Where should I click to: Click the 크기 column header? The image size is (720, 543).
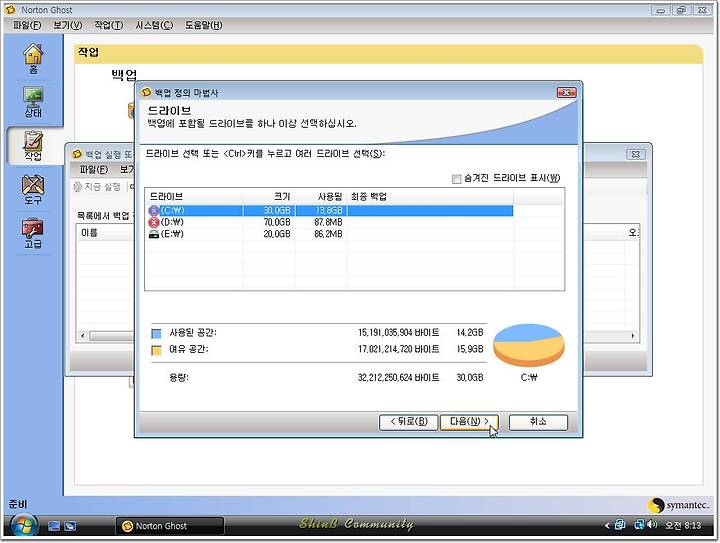(269, 197)
